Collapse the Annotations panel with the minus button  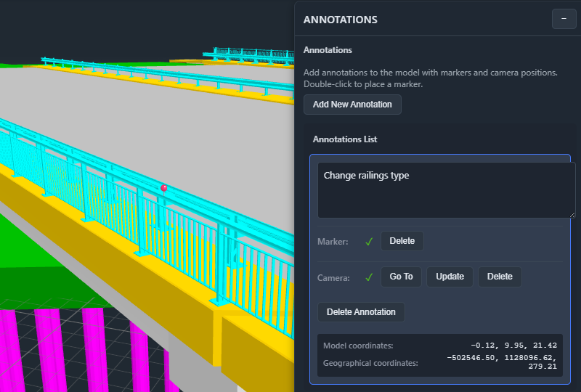[564, 19]
